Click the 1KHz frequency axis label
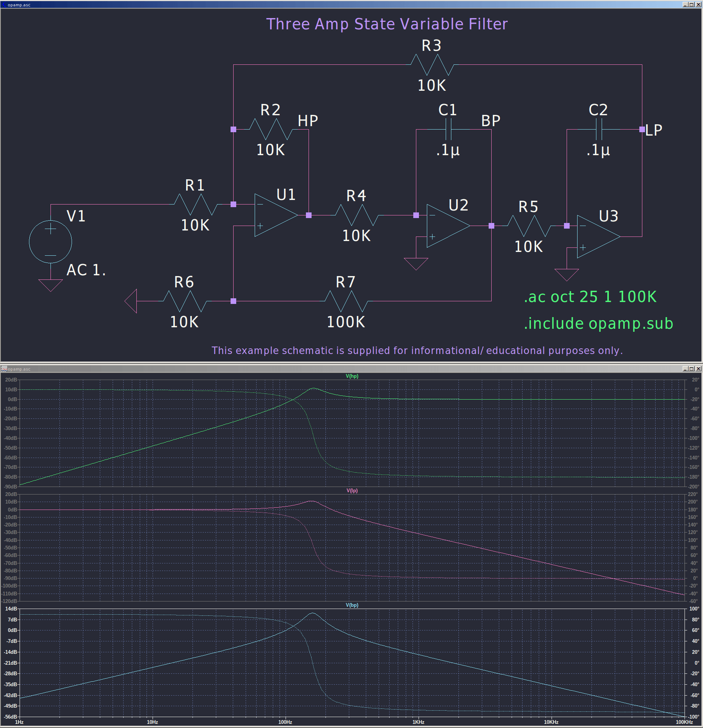This screenshot has height=728, width=703. coord(418,722)
